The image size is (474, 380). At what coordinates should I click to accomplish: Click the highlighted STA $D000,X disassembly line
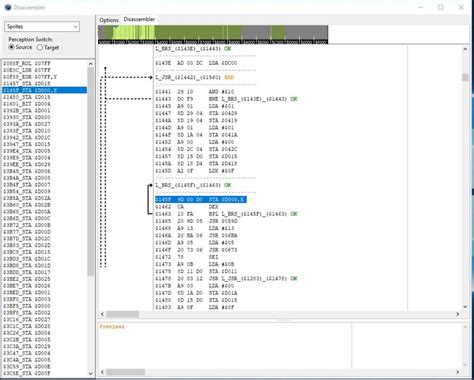tap(201, 200)
